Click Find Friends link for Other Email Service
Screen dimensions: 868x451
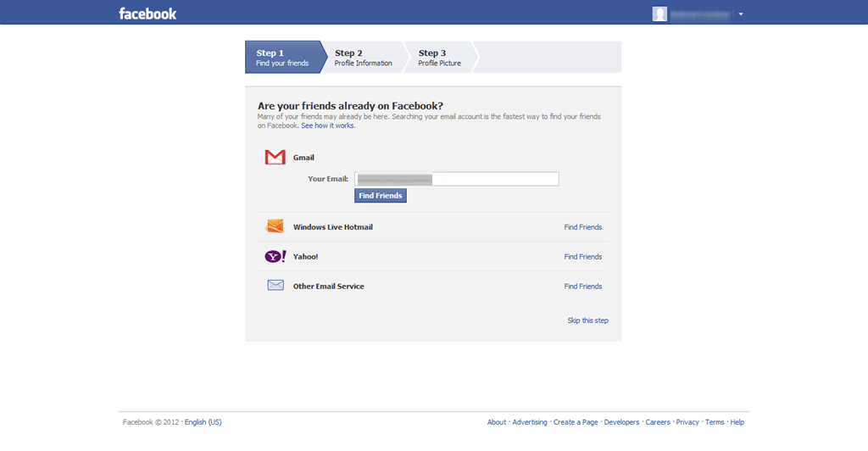tap(583, 286)
